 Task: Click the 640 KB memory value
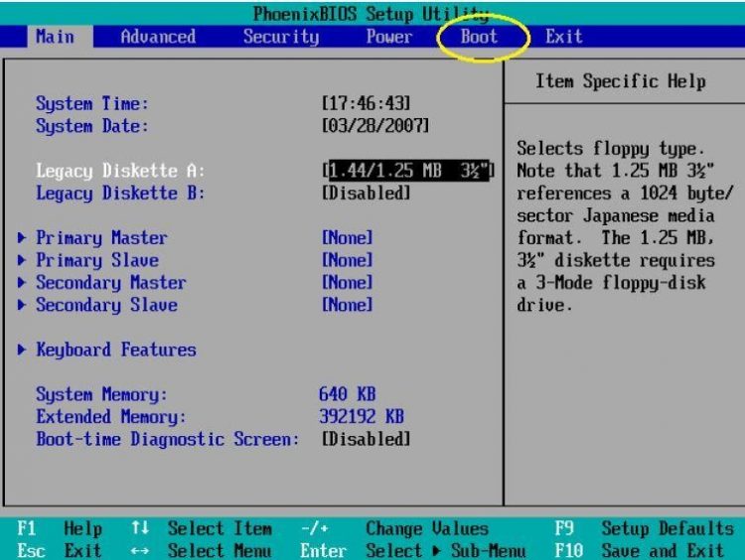[348, 394]
